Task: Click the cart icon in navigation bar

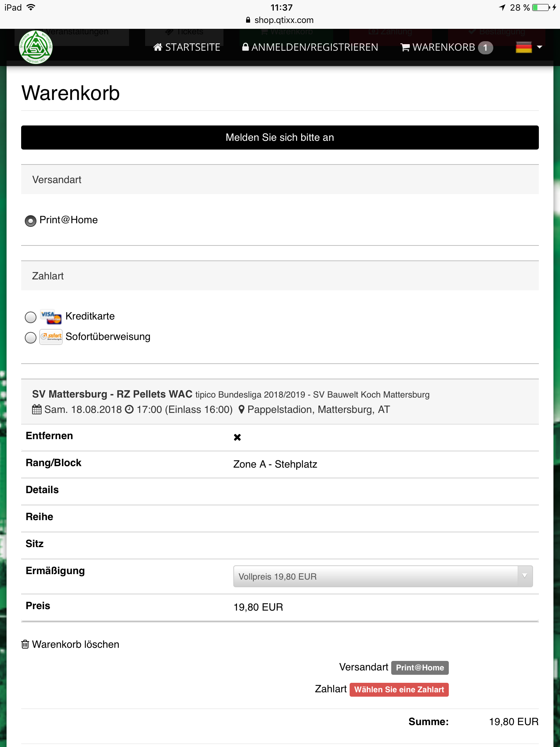Action: (x=405, y=47)
